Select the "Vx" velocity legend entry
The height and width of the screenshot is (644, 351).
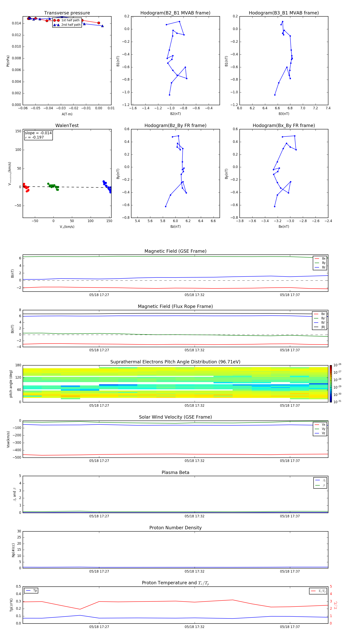(320, 424)
